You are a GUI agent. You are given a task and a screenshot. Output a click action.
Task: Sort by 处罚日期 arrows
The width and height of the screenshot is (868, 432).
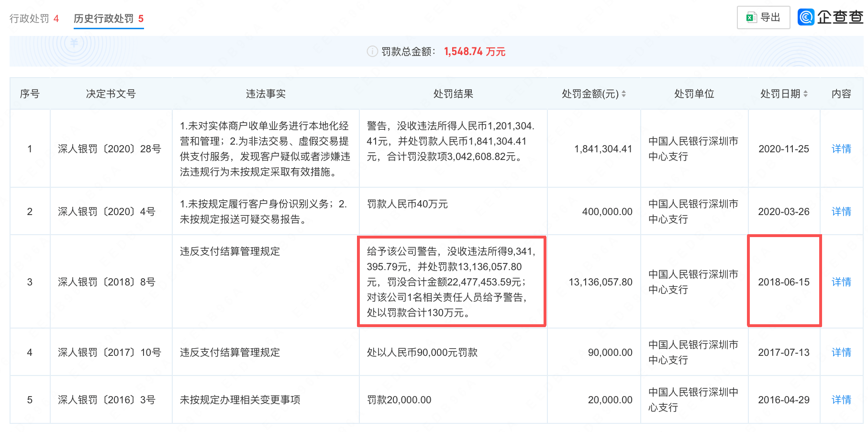tap(805, 94)
